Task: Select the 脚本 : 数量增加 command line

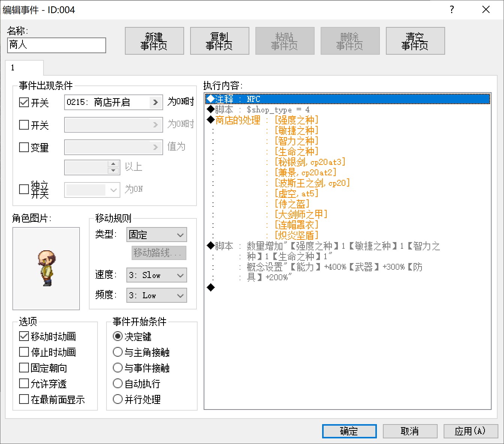Action: point(348,246)
